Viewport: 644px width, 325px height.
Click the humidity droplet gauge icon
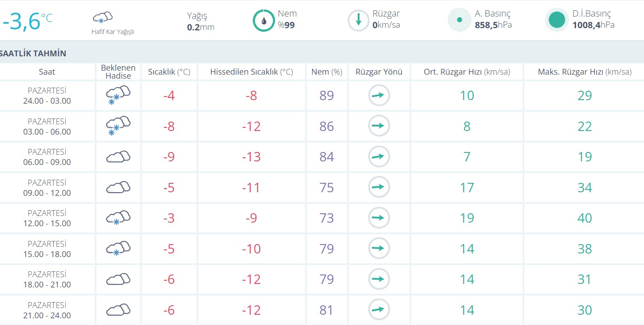point(263,20)
